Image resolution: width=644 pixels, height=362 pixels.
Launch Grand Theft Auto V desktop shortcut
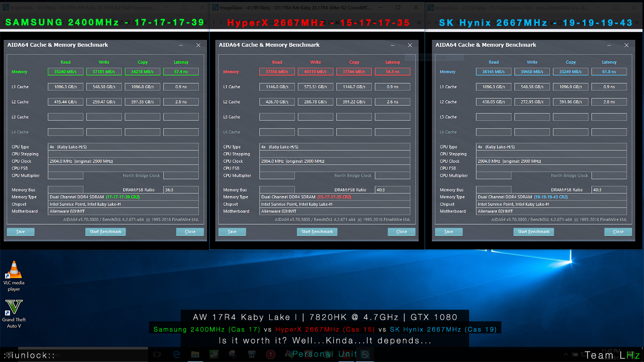pos(14,314)
